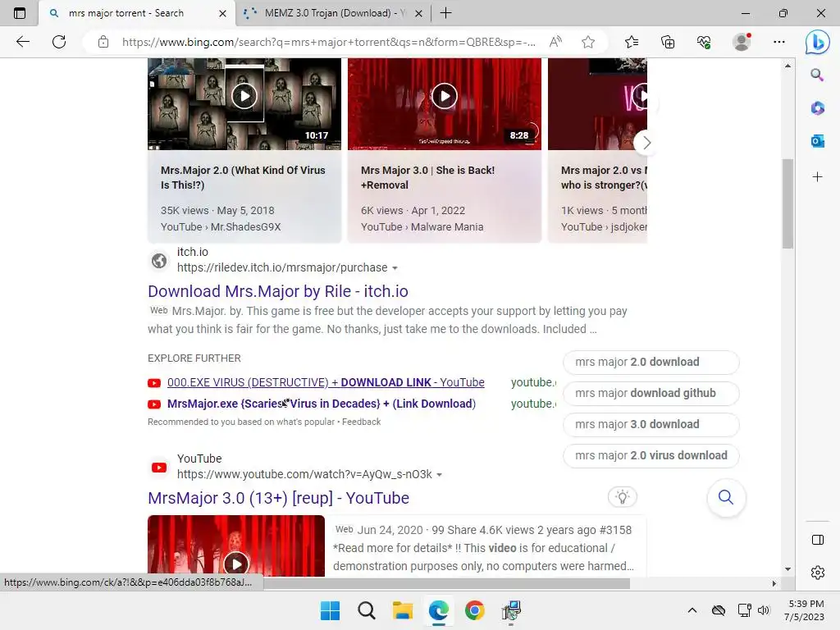Open MrsMajor.exe Scariest Virus link
The height and width of the screenshot is (630, 840).
pyautogui.click(x=322, y=404)
